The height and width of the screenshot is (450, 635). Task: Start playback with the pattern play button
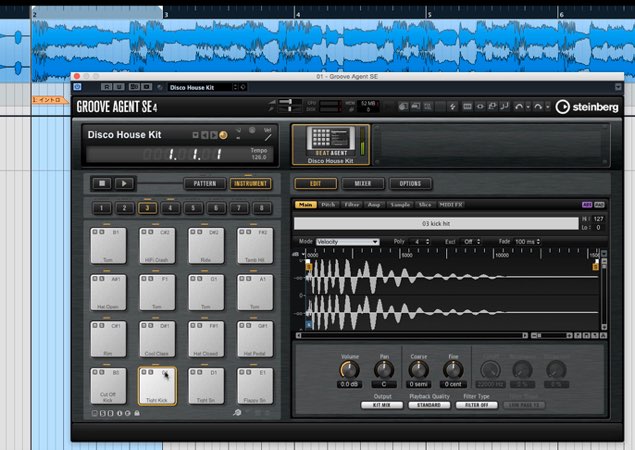124,183
